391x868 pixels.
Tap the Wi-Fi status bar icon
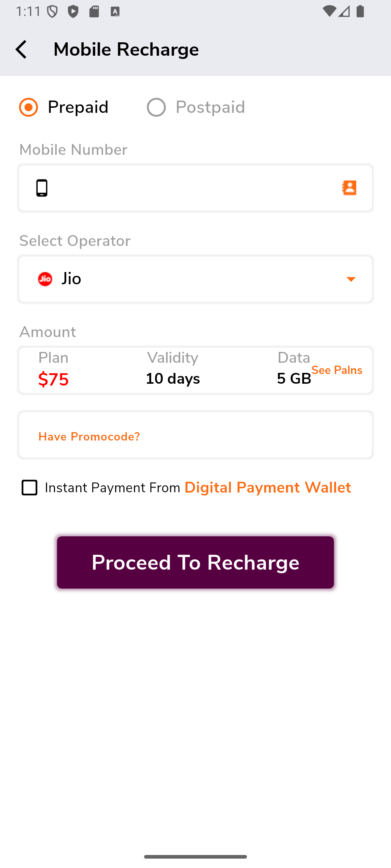click(329, 12)
